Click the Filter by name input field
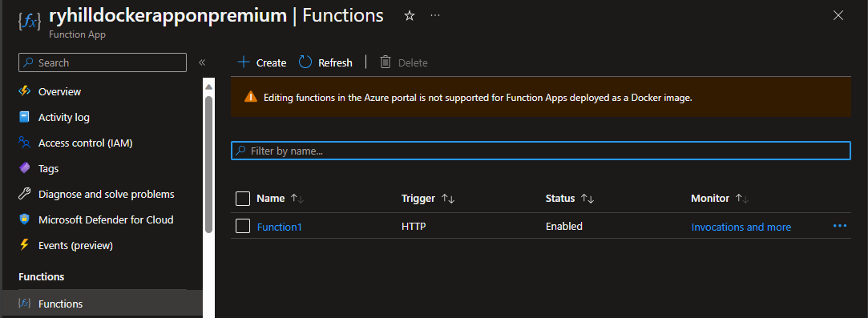Image resolution: width=868 pixels, height=318 pixels. coord(541,151)
